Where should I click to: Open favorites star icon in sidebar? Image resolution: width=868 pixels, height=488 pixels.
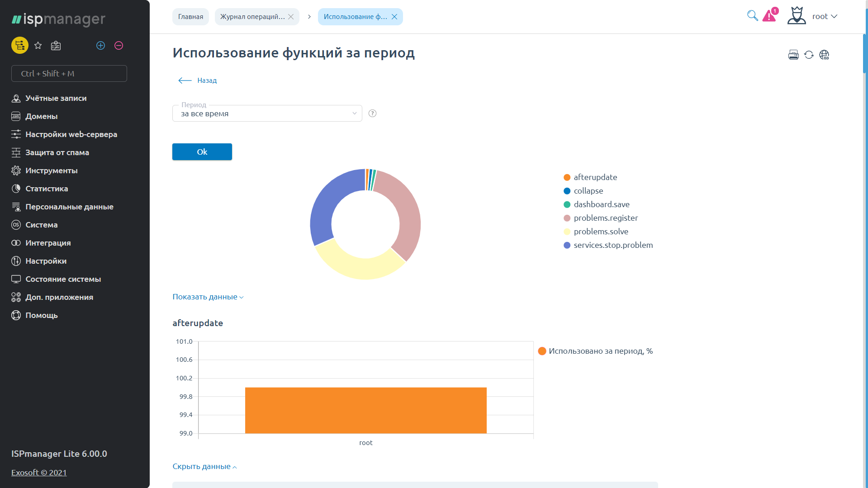click(x=38, y=46)
